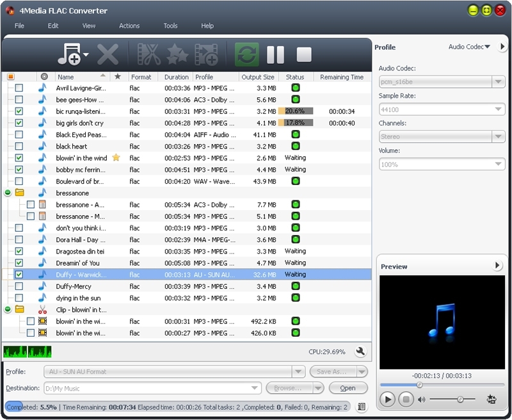
Task: Stop conversion using the toolbar stop icon
Action: [x=304, y=54]
